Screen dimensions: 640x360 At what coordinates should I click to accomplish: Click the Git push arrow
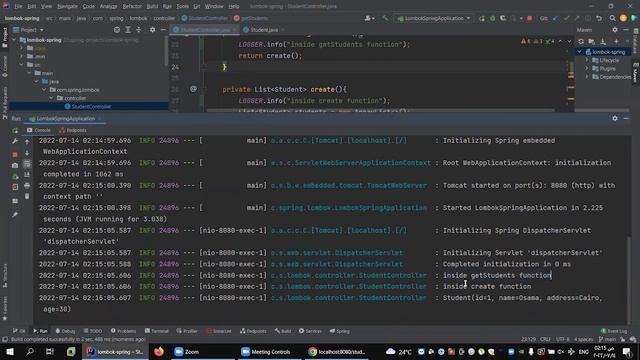577,18
